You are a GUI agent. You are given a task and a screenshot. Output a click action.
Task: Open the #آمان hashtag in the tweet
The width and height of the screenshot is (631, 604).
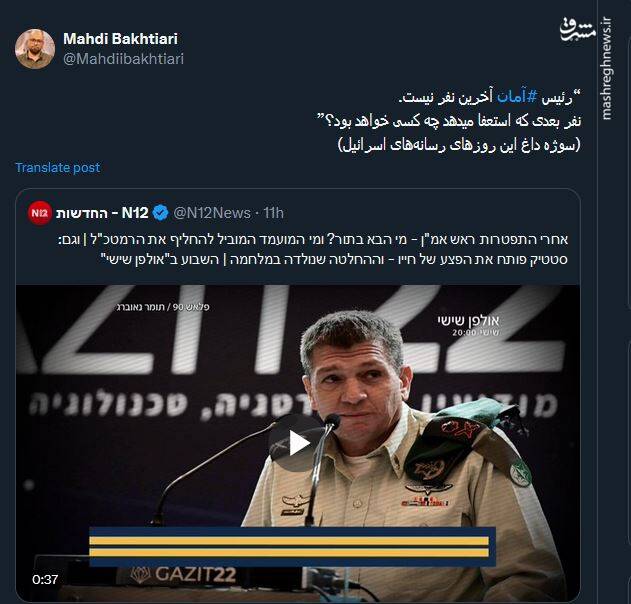tap(518, 97)
